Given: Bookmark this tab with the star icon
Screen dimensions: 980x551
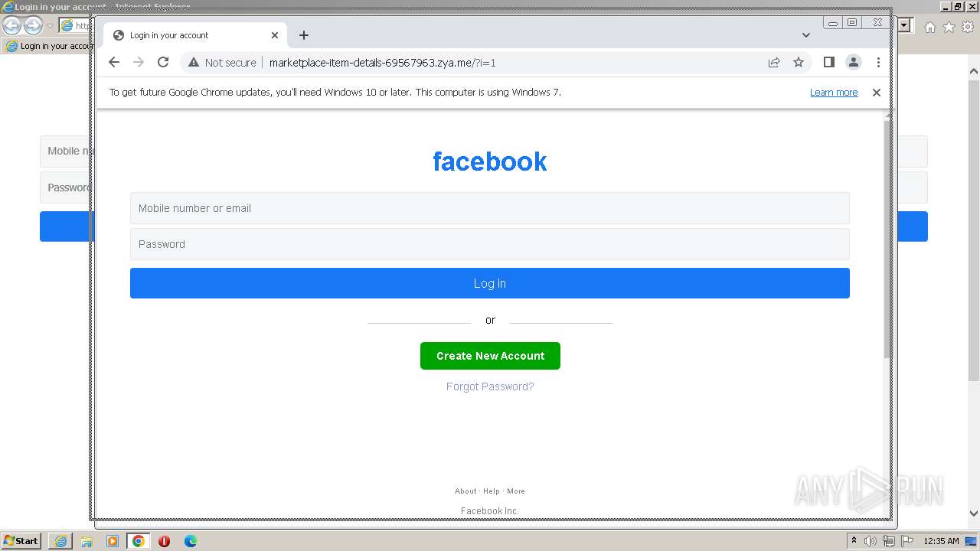Looking at the screenshot, I should [799, 63].
